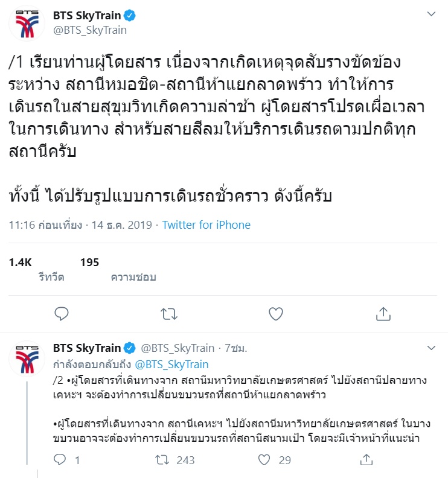Retweet the main BTS SkyTrain tweet
This screenshot has height=478, width=448.
[168, 313]
